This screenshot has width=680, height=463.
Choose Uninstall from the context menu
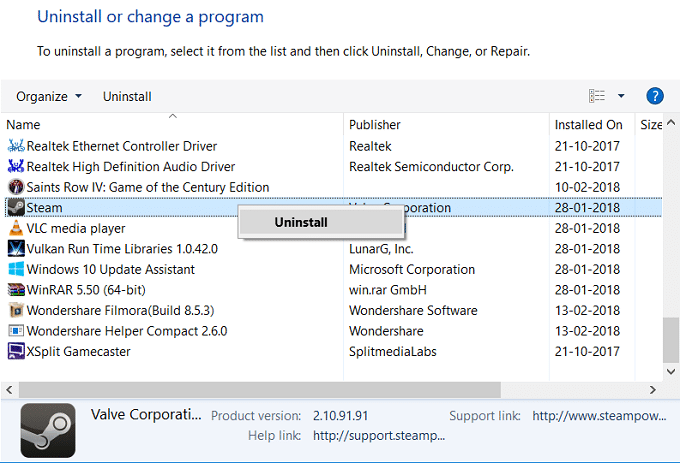tap(301, 222)
